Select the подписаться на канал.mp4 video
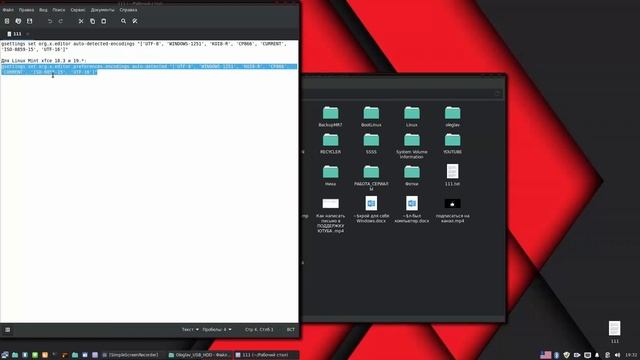Screen dimensions: 640x360 [452, 211]
